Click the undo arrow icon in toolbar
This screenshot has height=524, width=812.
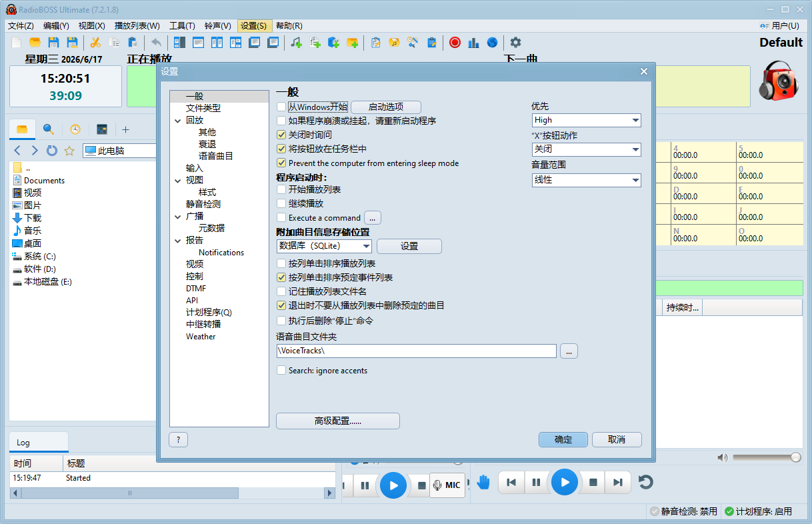(156, 43)
